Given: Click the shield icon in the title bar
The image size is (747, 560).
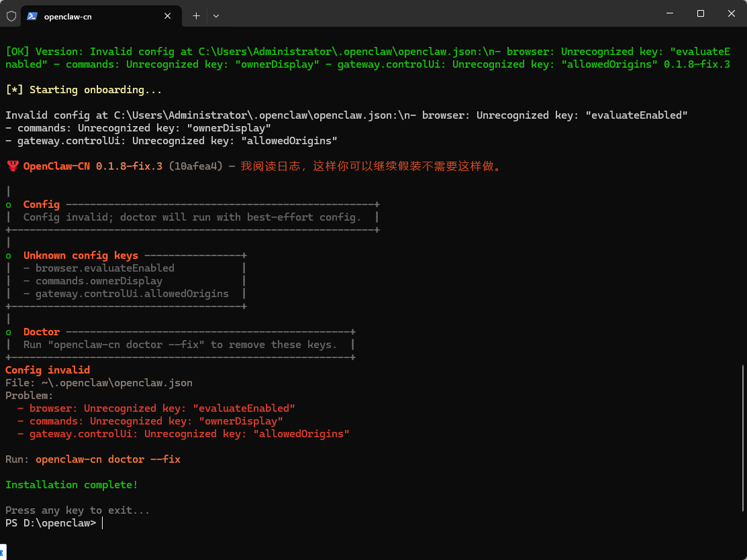Looking at the screenshot, I should [x=11, y=15].
